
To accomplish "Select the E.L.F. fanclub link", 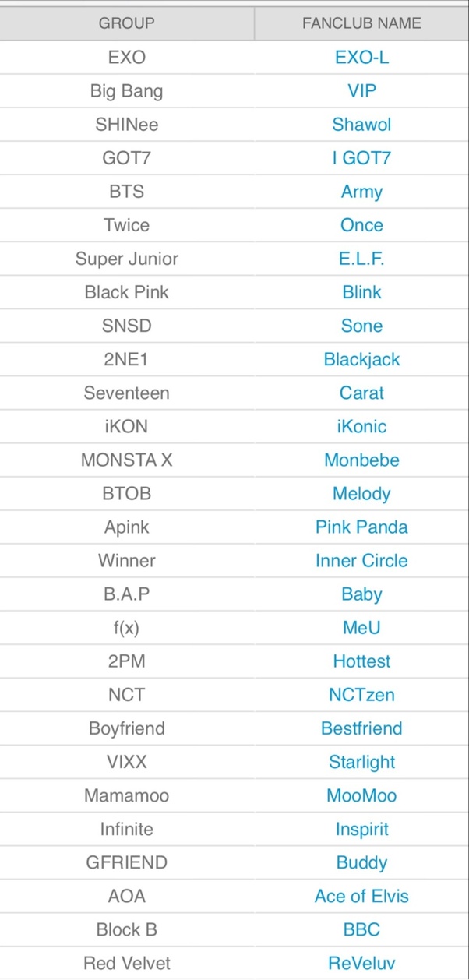I will tap(361, 259).
